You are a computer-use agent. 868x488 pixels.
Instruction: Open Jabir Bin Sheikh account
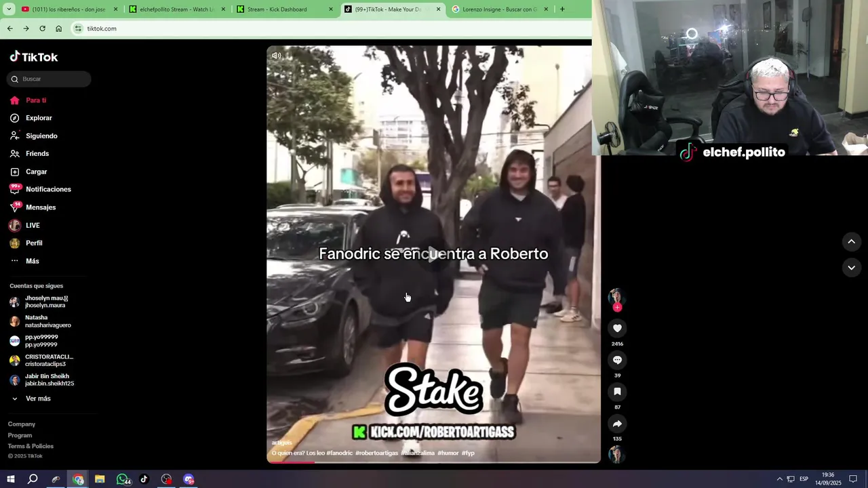(x=42, y=380)
